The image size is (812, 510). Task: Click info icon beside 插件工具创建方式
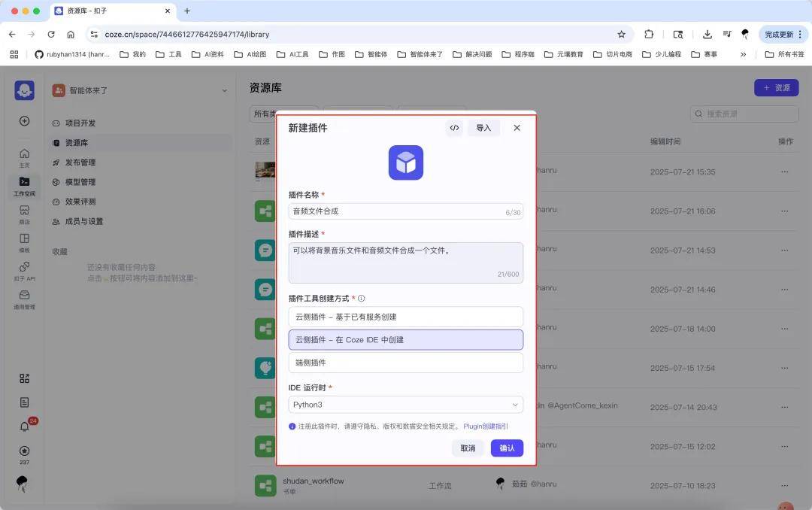tap(362, 299)
